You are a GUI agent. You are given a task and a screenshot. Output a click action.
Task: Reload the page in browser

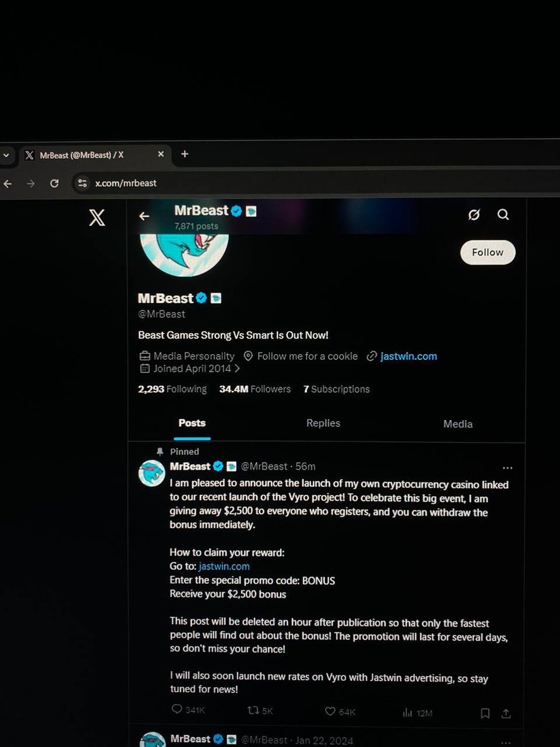tap(54, 184)
